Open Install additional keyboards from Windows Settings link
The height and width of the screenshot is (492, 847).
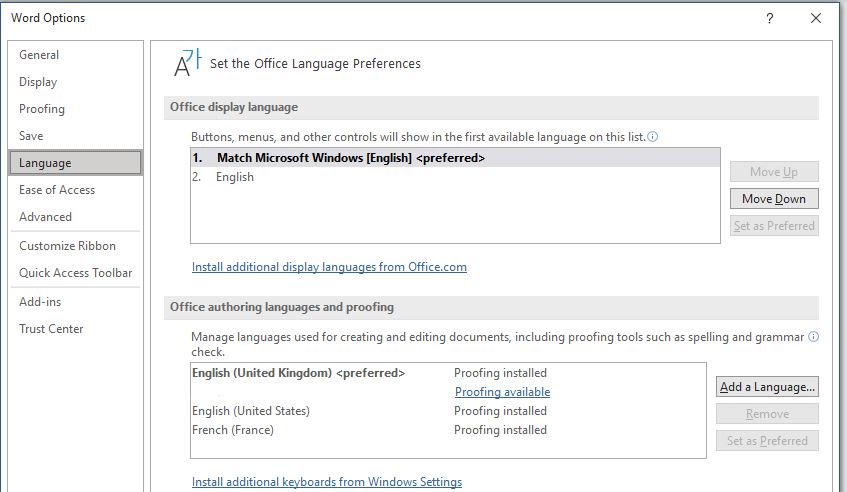pyautogui.click(x=327, y=482)
